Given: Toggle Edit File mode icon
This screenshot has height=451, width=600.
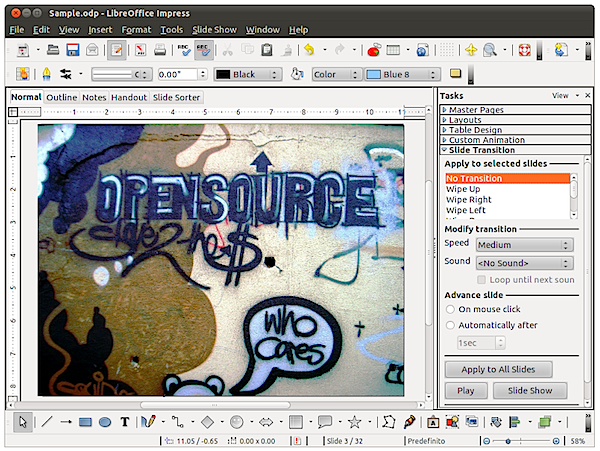Looking at the screenshot, I should click(116, 50).
